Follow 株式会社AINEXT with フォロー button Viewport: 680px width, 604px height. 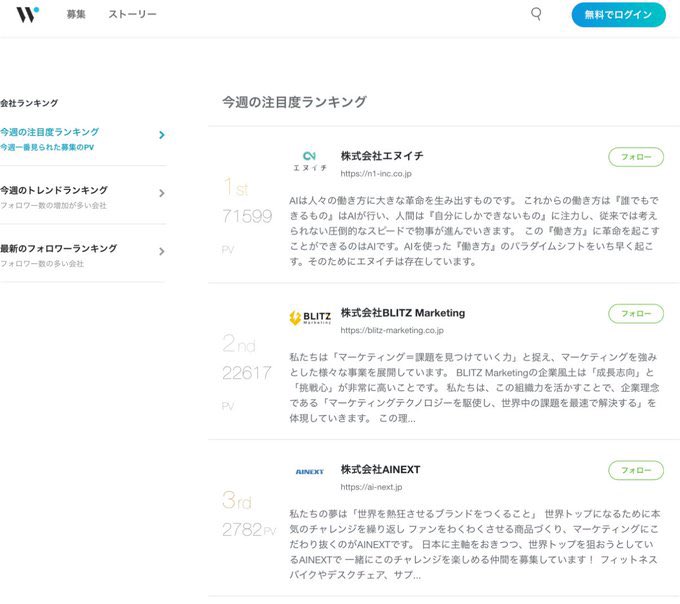click(636, 470)
